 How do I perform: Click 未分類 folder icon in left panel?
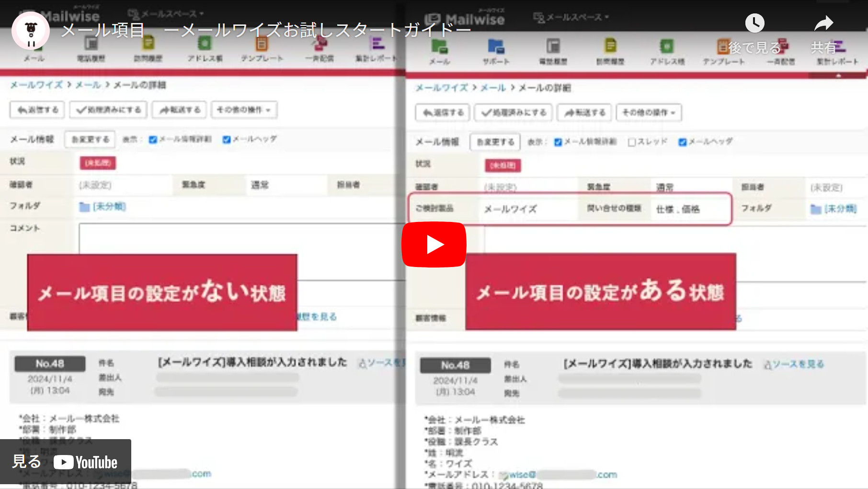(84, 207)
